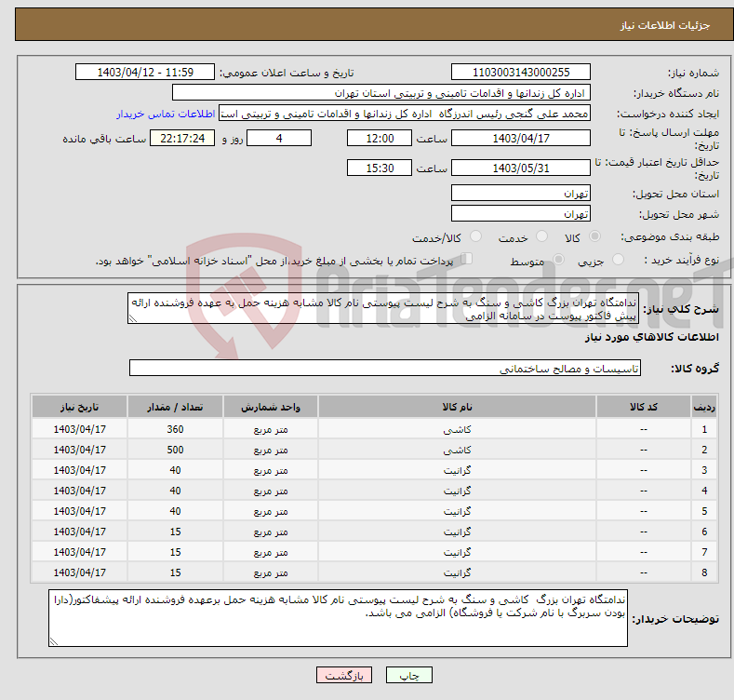Click the remaining time 22:17:24 field
The image size is (734, 700).
(x=182, y=138)
